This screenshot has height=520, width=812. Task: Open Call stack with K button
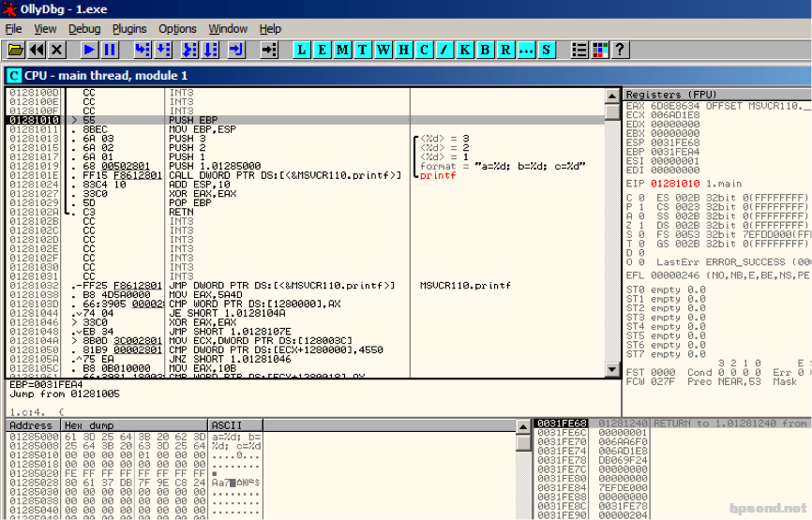(x=465, y=51)
